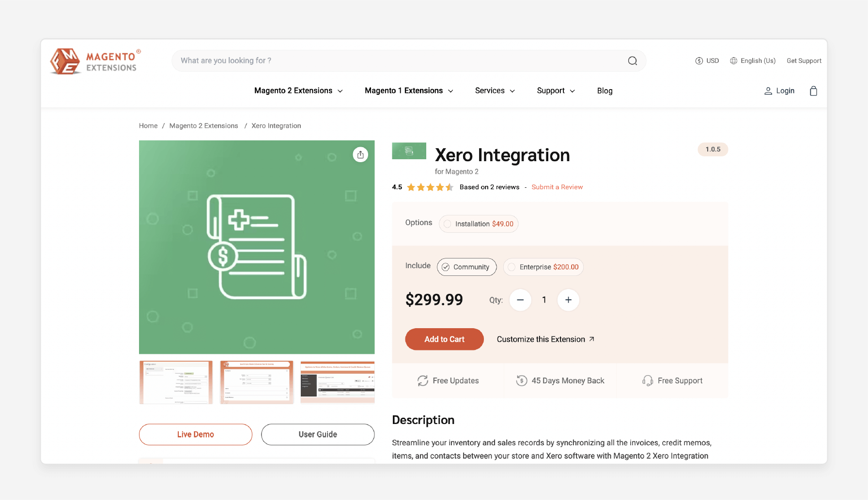Viewport: 868px width, 500px height.
Task: Click the language globe icon
Action: pos(734,61)
